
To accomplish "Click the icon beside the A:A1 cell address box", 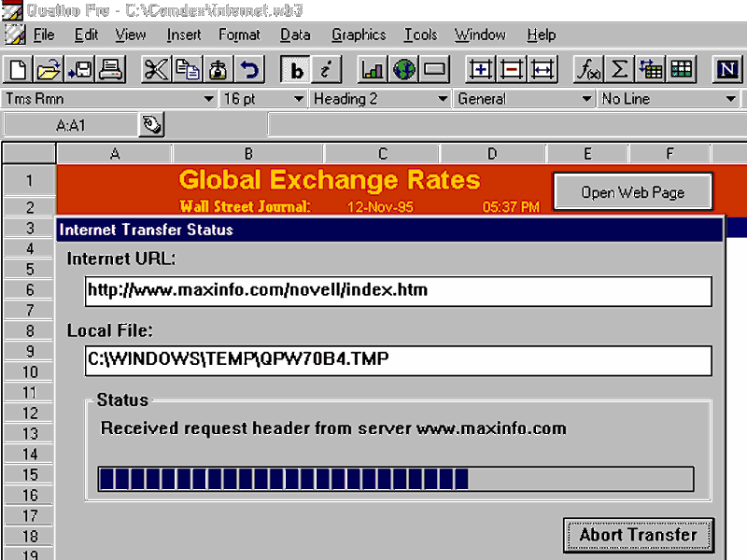I will click(x=151, y=125).
